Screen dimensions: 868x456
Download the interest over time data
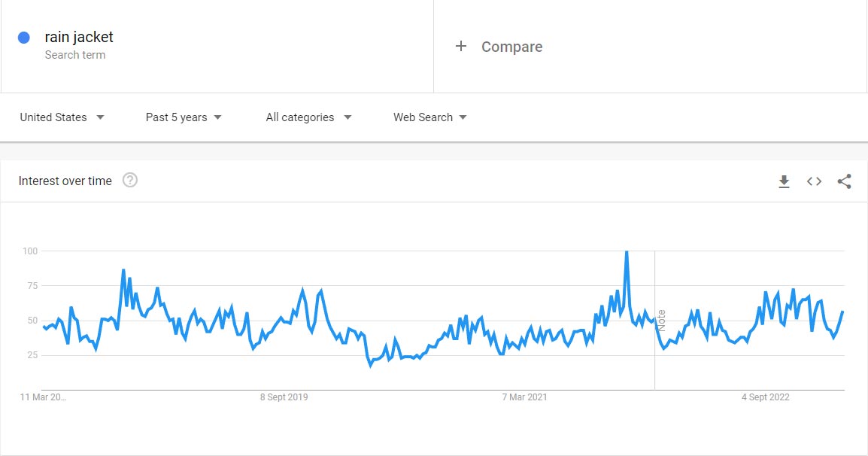click(784, 181)
